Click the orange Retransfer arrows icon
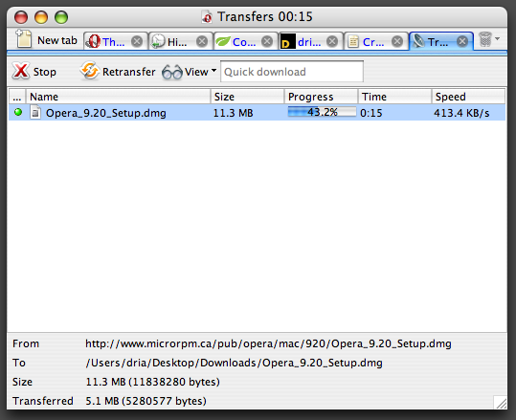This screenshot has height=420, width=516. tap(90, 71)
